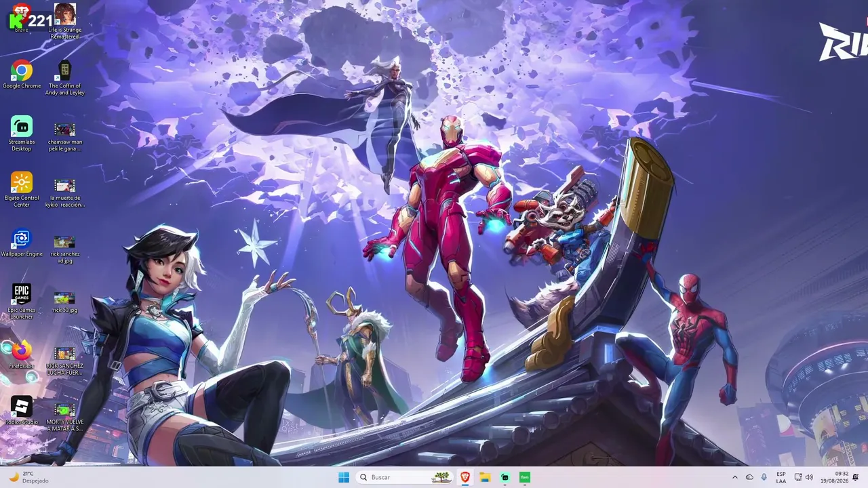Select the Life is Strange Remastered shortcut

point(64,21)
